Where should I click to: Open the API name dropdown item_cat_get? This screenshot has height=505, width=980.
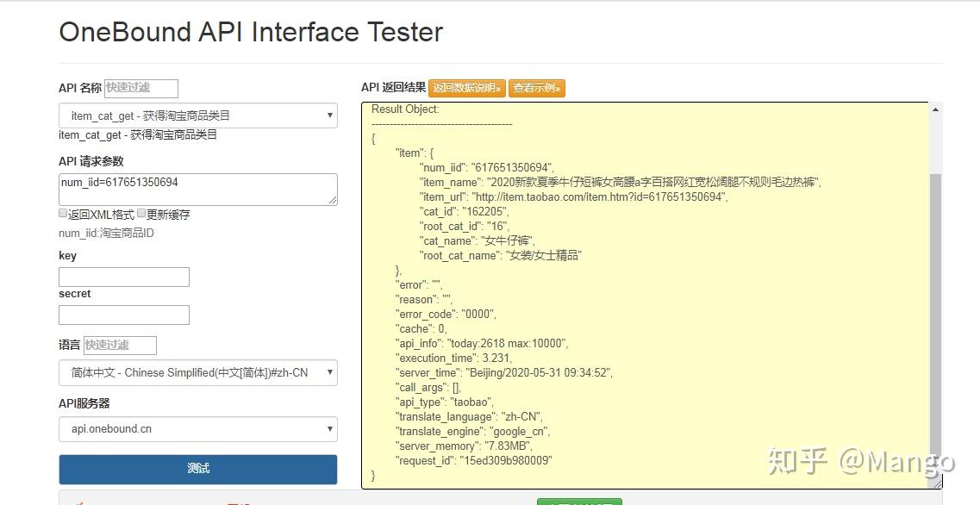click(197, 115)
